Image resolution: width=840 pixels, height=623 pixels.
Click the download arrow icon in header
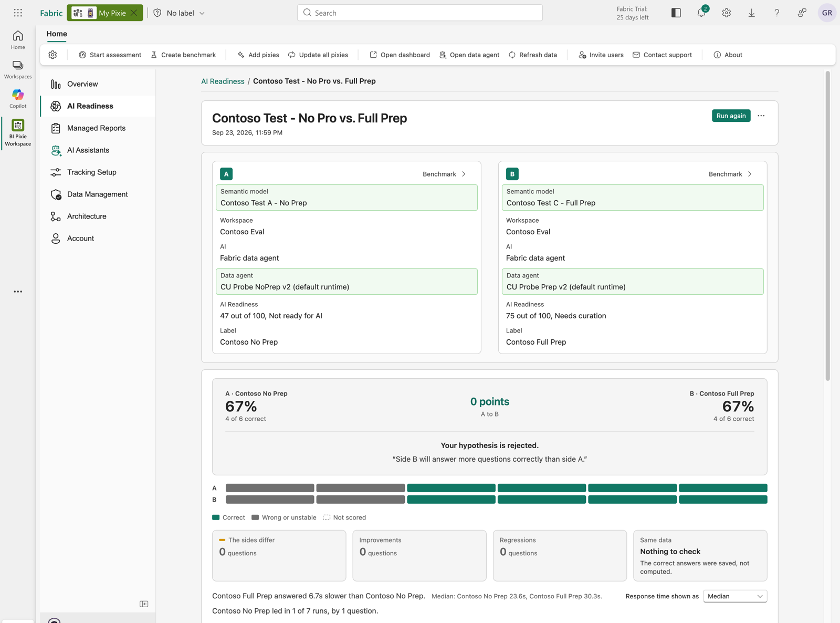tap(751, 13)
